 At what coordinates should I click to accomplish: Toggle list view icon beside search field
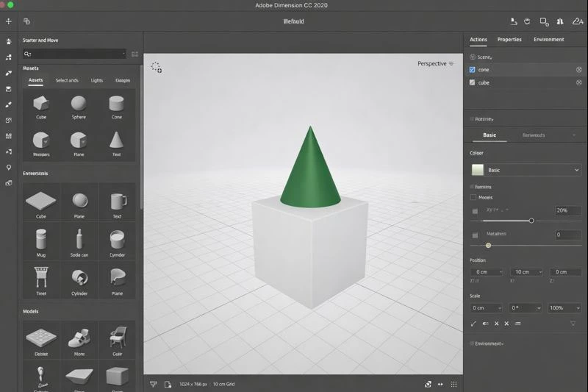[135, 54]
